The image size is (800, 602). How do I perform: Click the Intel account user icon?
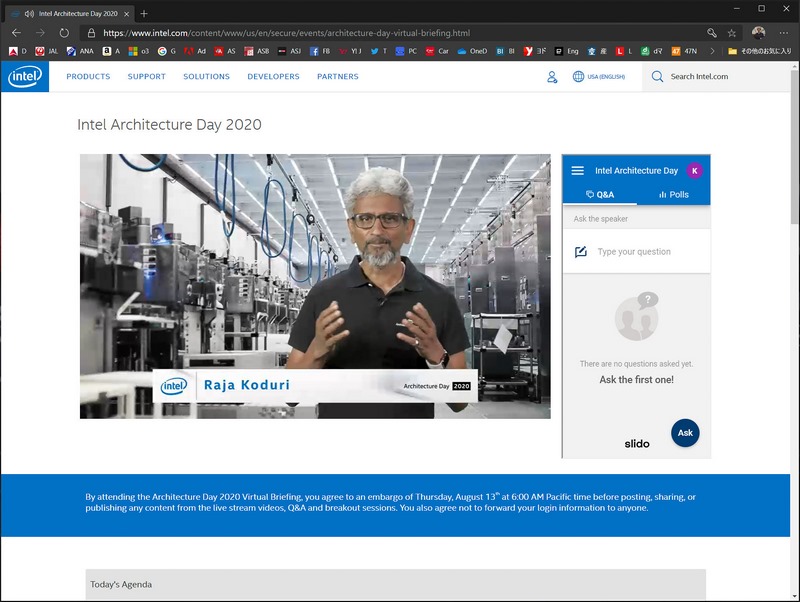pyautogui.click(x=552, y=77)
